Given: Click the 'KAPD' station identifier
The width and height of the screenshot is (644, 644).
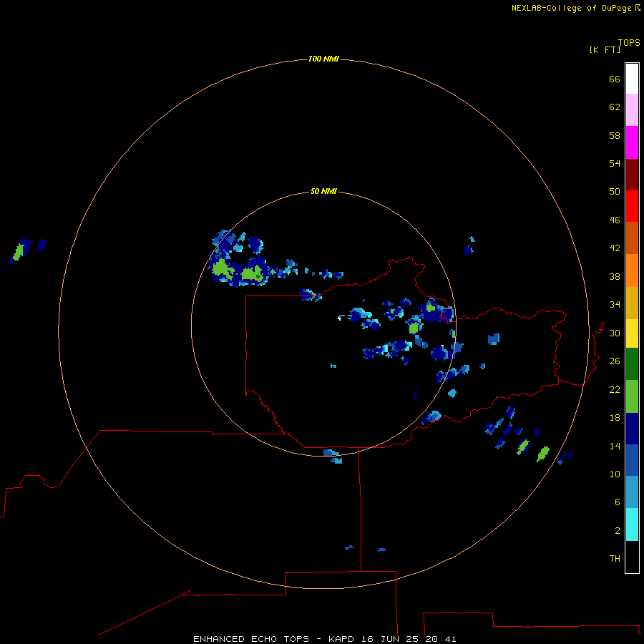Looking at the screenshot, I should (342, 639).
